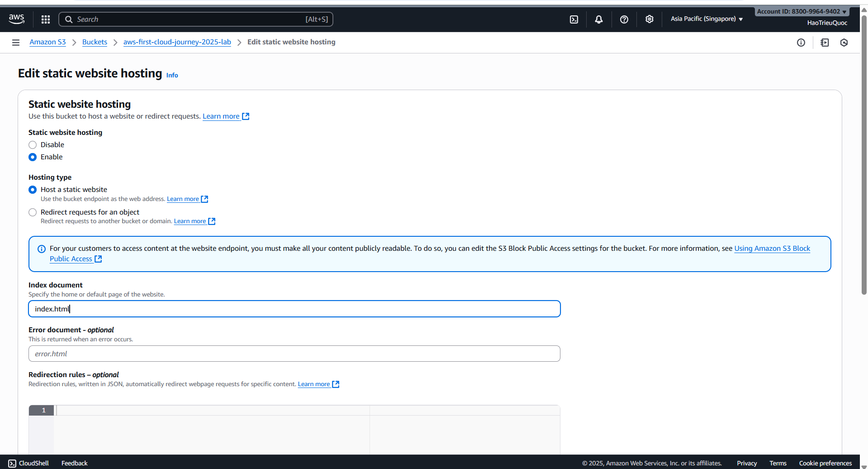Open the Settings gear icon
The image size is (868, 469).
pyautogui.click(x=650, y=19)
